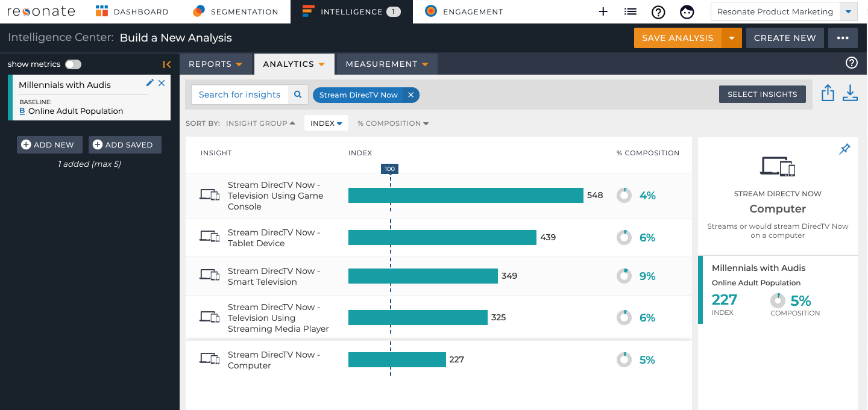Open the list menu icon in top bar
Image resolution: width=868 pixels, height=410 pixels.
click(631, 11)
